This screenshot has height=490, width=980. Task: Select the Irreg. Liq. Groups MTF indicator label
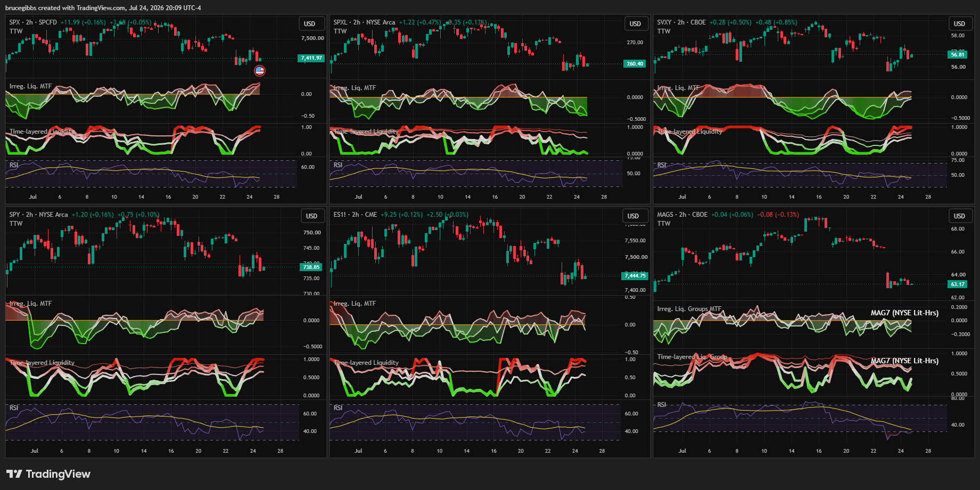coord(689,309)
